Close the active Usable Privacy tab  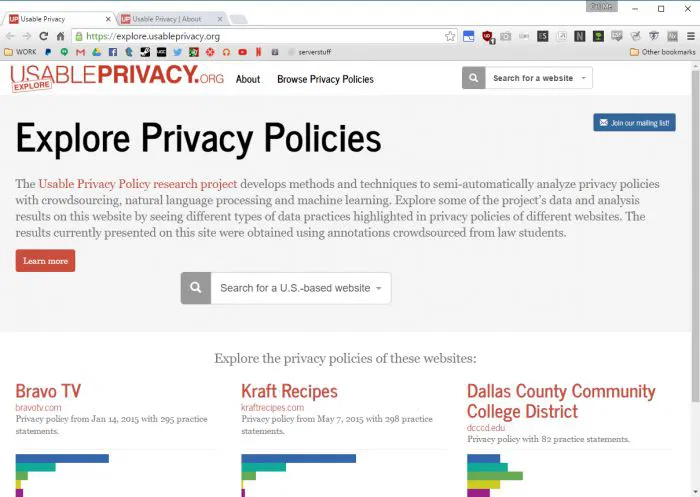pyautogui.click(x=108, y=19)
